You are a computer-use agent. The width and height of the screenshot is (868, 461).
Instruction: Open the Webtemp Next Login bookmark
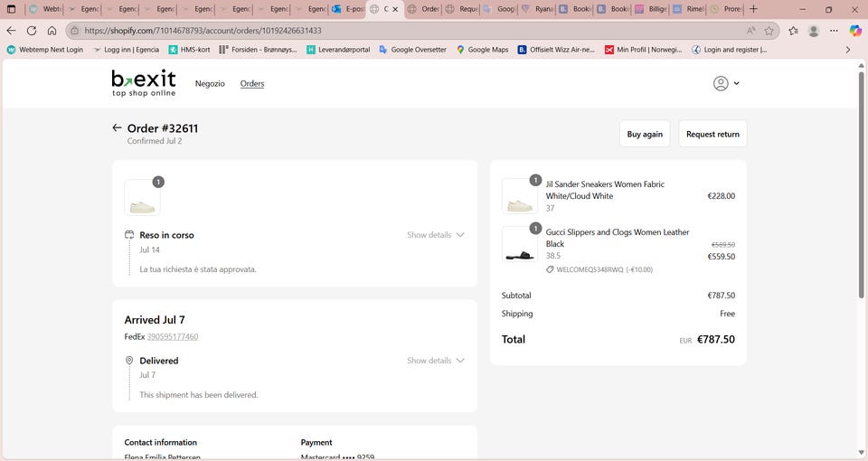[x=45, y=49]
